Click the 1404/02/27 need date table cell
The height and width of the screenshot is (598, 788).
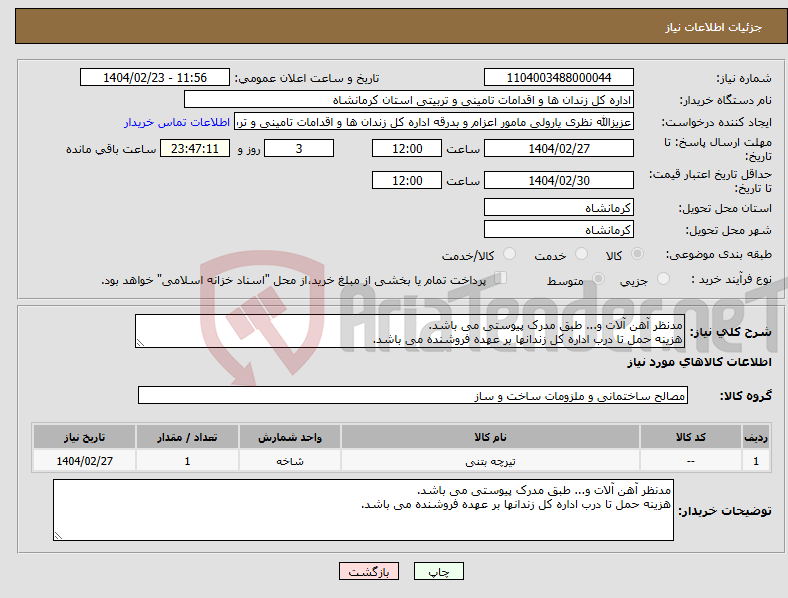84,461
